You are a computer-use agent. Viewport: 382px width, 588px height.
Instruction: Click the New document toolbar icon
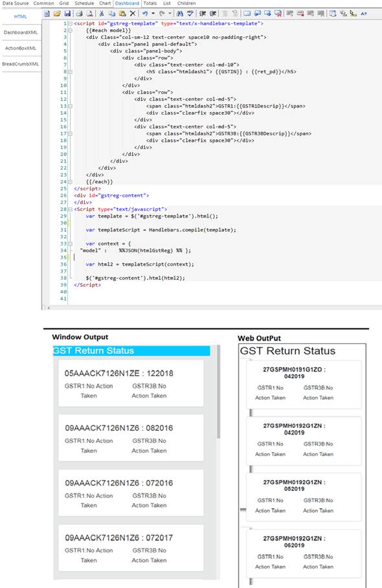(x=47, y=14)
